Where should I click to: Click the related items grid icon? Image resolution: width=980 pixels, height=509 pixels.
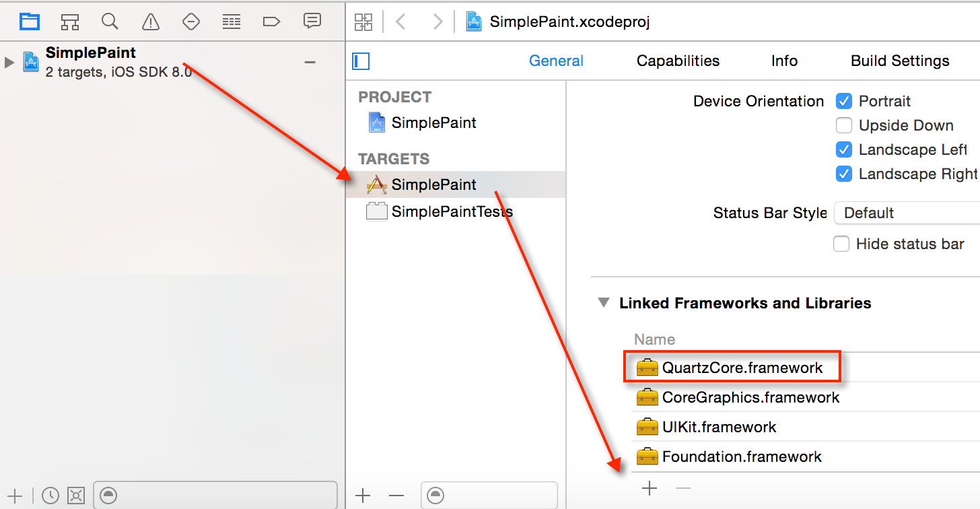[363, 22]
